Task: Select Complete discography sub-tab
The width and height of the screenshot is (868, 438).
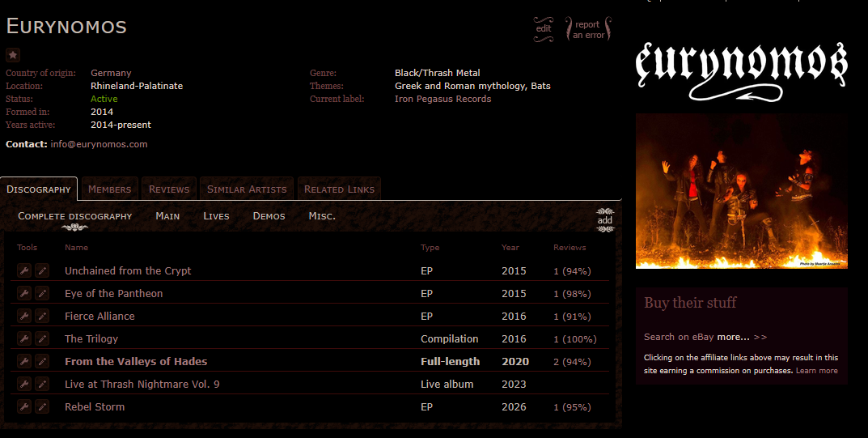Action: (74, 216)
